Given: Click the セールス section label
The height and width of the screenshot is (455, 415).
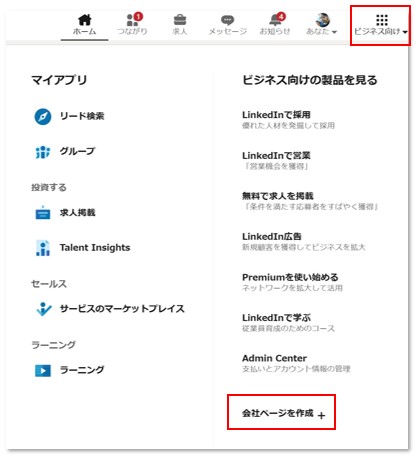Looking at the screenshot, I should click(x=49, y=284).
